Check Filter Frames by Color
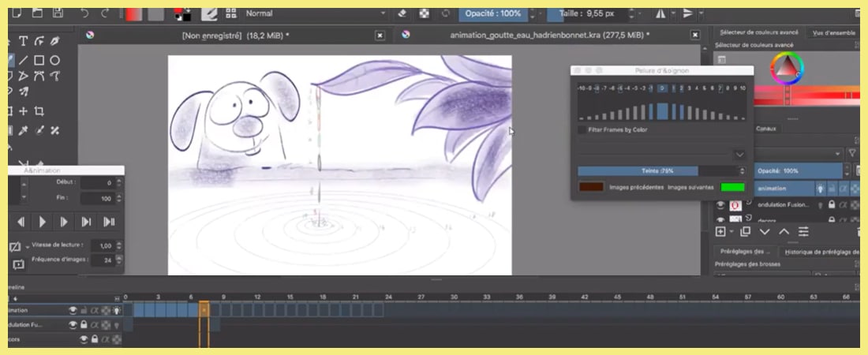The height and width of the screenshot is (355, 868). pos(582,129)
